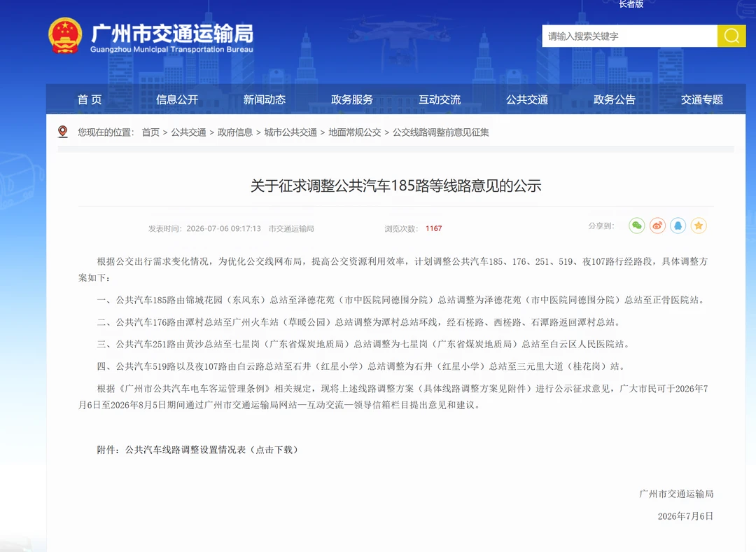Click the paragraph about 公共汽车185路
Image resolution: width=756 pixels, height=552 pixels.
tap(401, 300)
